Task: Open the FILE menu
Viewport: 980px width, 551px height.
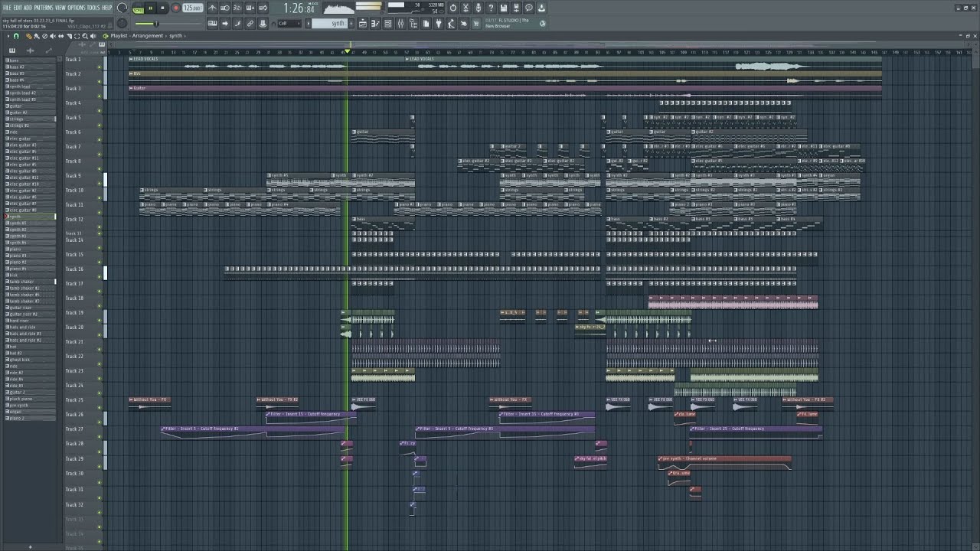Action: tap(8, 8)
